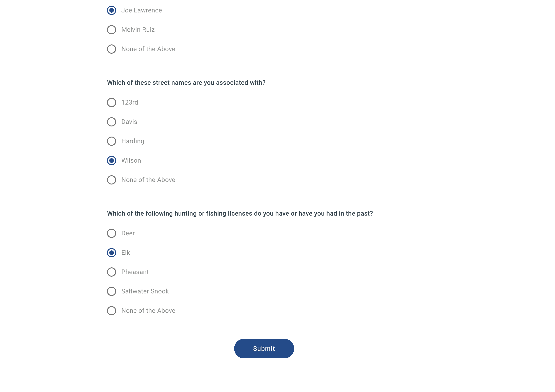Screen dimensions: 555x392
Task: Click the Wilson street radio button
Action: [x=111, y=161]
